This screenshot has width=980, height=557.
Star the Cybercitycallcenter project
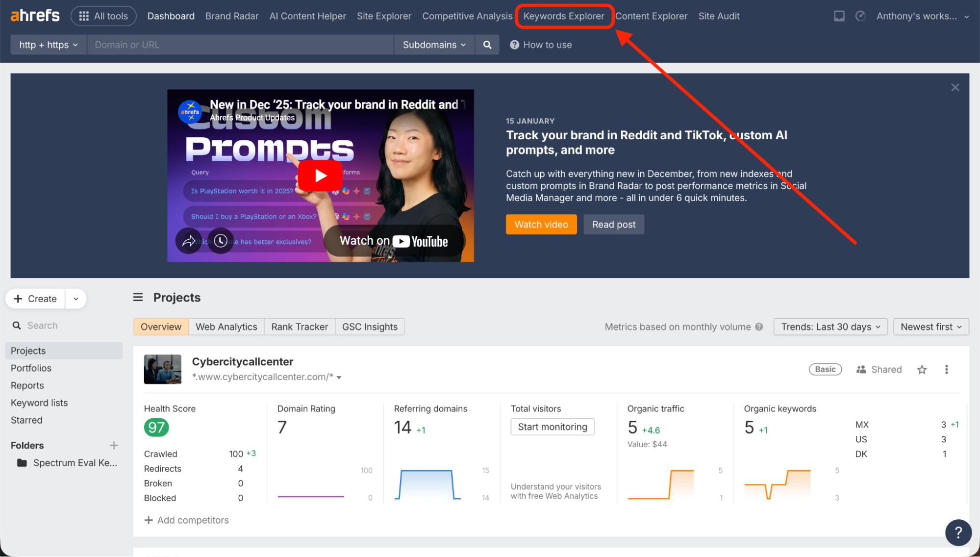point(922,369)
